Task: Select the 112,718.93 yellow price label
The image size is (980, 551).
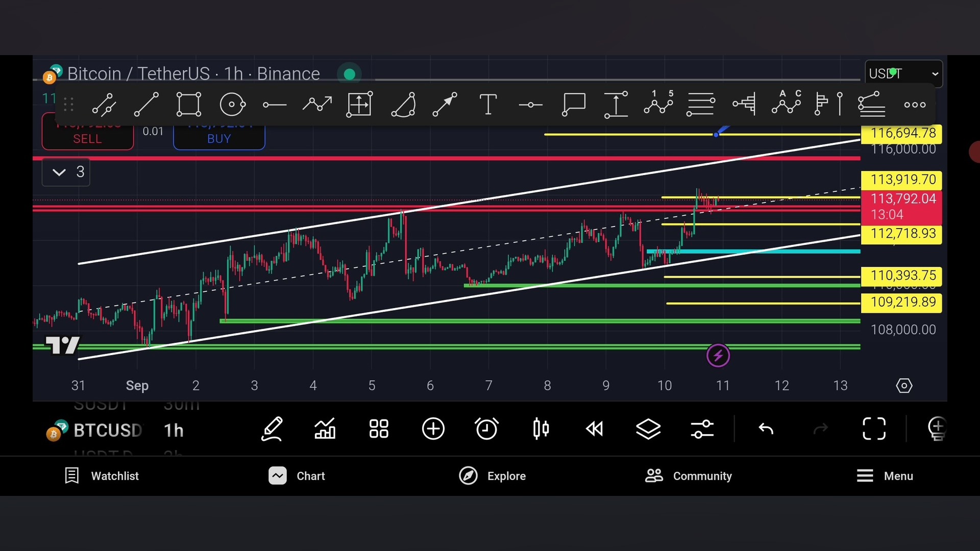Action: click(901, 234)
